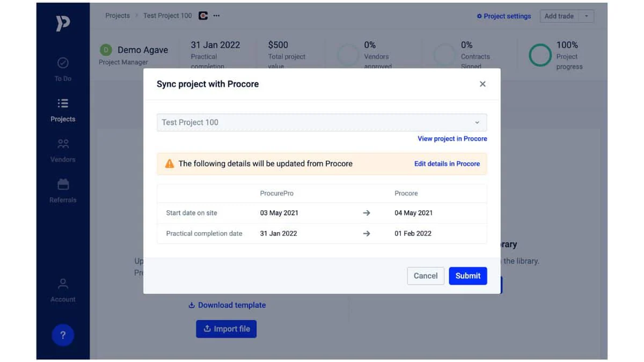
Task: Click the $500 total project value
Action: pyautogui.click(x=278, y=45)
